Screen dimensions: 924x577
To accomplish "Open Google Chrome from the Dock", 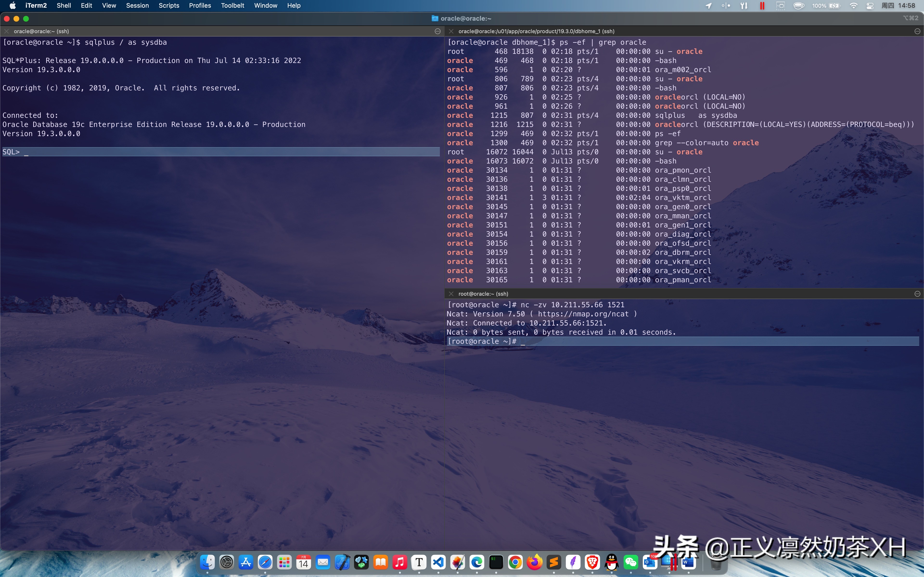I will click(x=515, y=562).
